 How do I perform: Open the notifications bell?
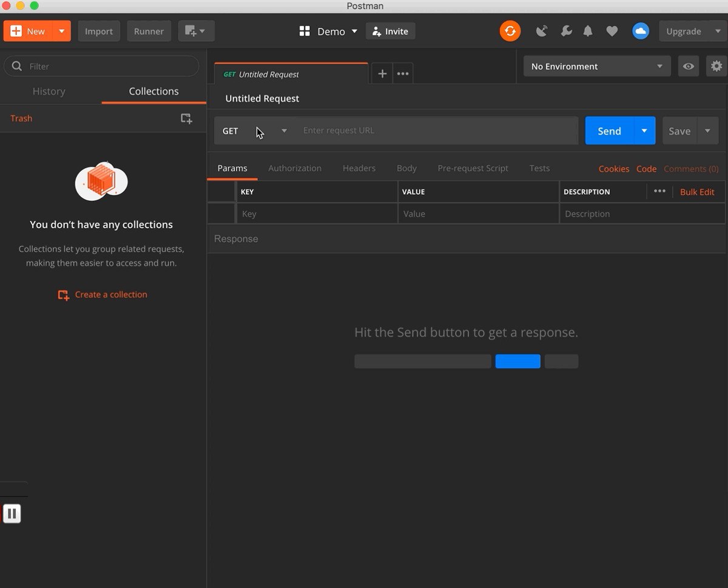point(588,31)
